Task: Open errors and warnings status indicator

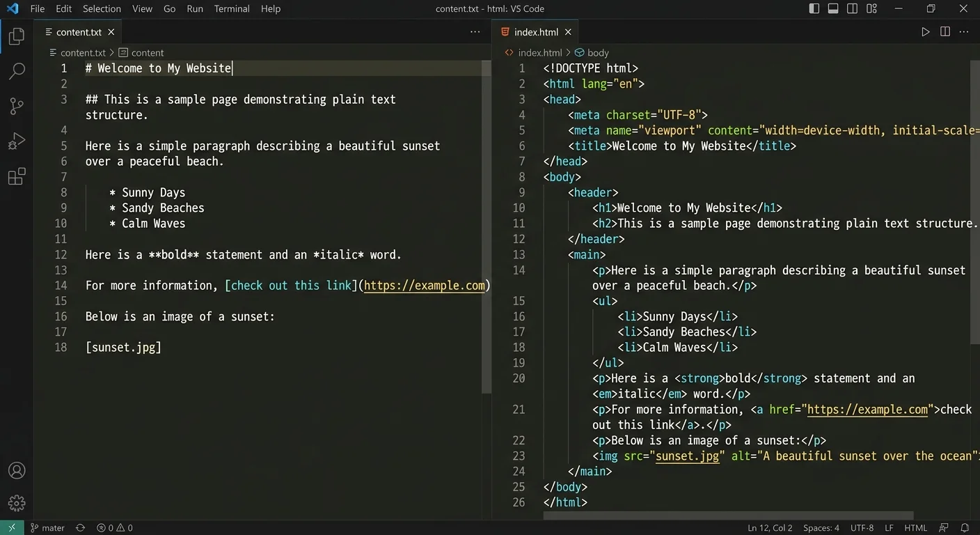Action: coord(115,528)
